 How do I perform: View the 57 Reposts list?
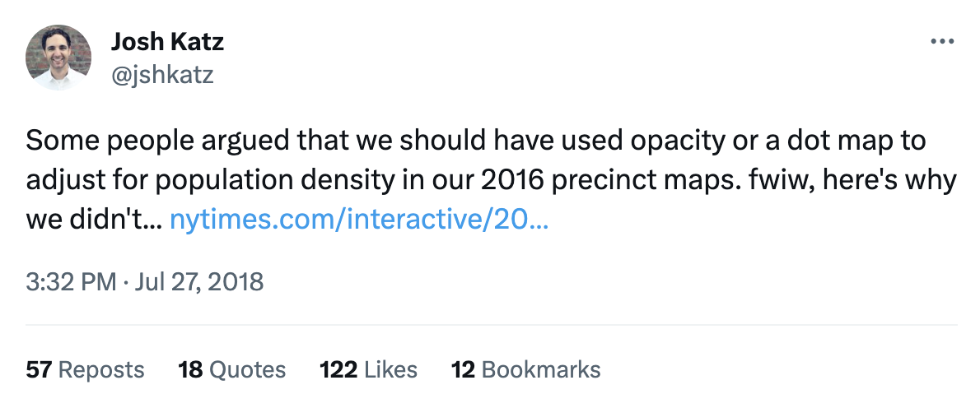coord(85,370)
